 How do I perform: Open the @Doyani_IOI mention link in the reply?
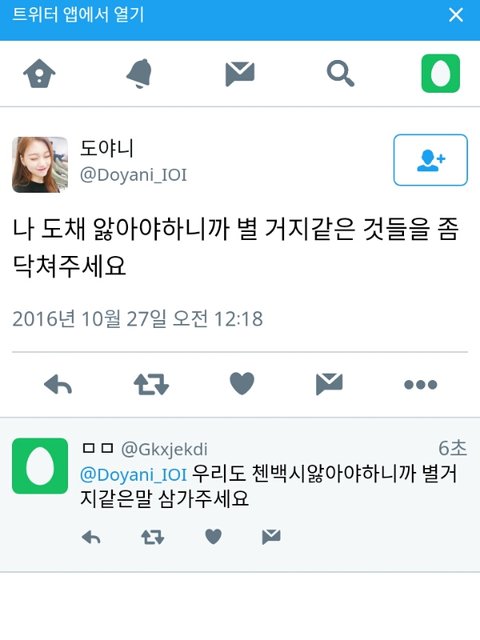coord(133,475)
